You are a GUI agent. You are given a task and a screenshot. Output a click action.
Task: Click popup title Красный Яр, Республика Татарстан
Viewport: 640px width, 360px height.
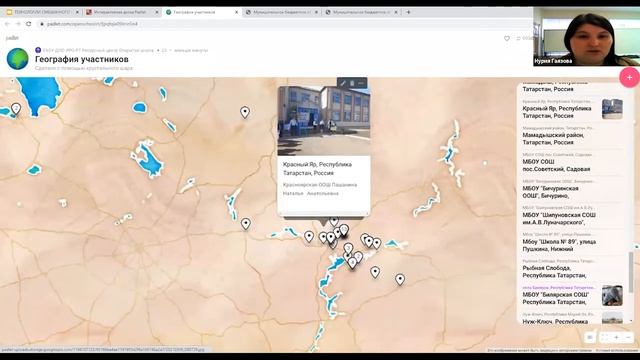click(318, 169)
